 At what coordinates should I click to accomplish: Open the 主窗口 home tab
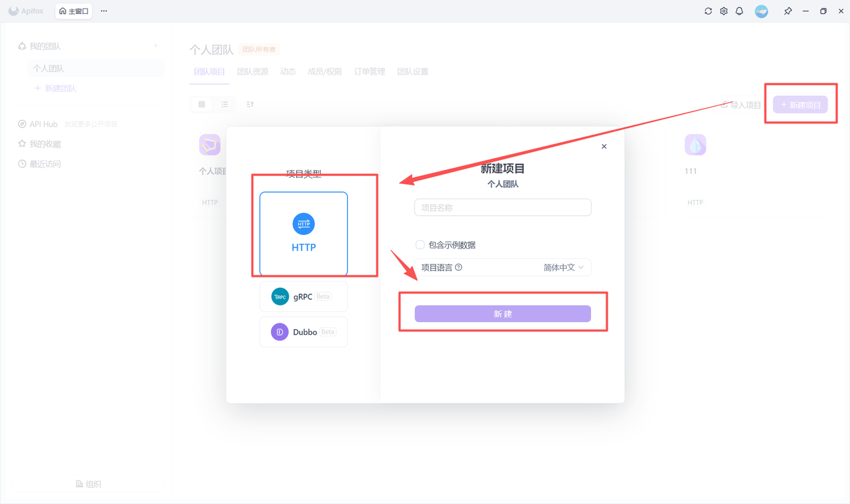click(x=74, y=11)
